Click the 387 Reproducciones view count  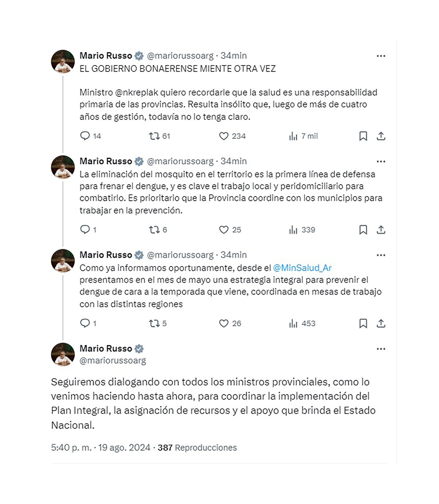(x=197, y=448)
